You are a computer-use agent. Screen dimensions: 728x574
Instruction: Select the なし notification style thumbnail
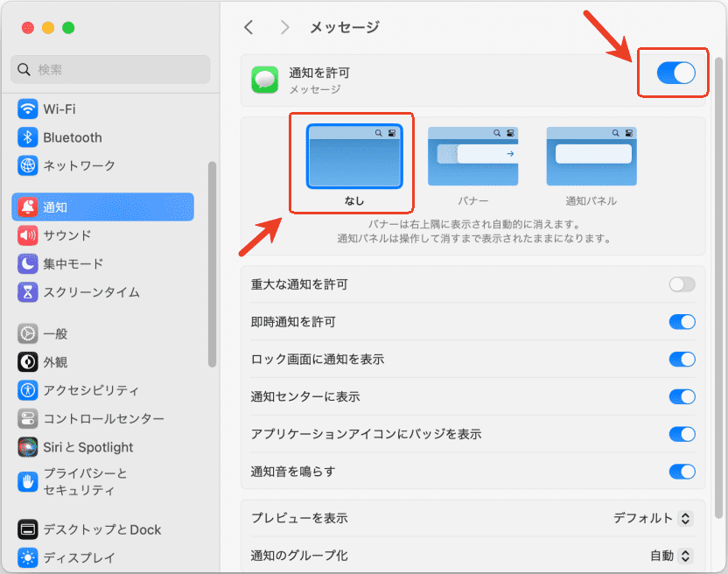(x=354, y=157)
